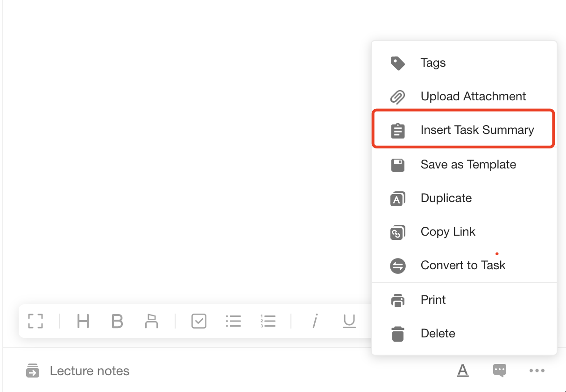Click the trash icon next to Delete
This screenshot has height=392, width=566.
[397, 333]
